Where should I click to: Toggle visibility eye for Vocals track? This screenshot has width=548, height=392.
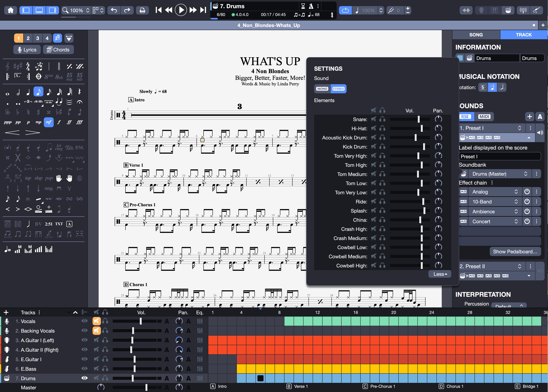[85, 321]
